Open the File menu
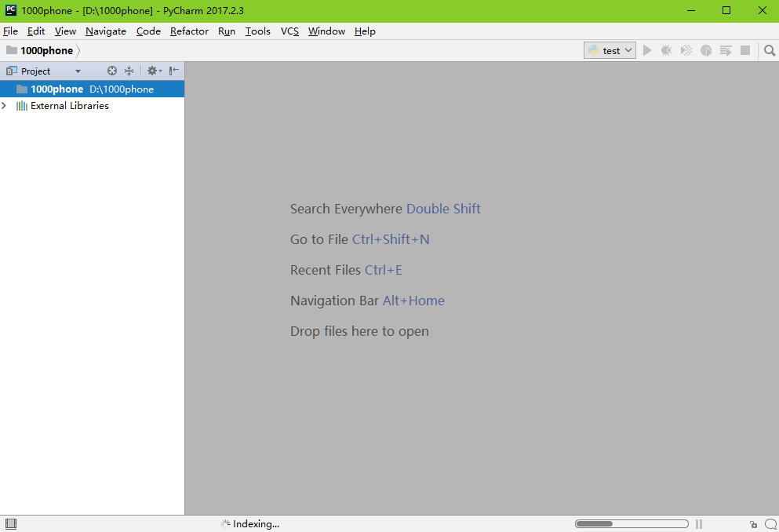 point(10,31)
